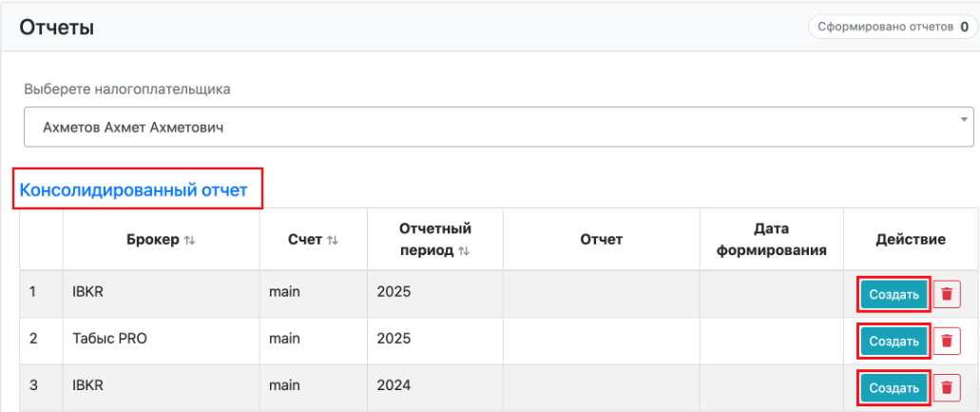Sort table by Брокер column arrows
Screen dimensions: 980x412
pos(189,241)
